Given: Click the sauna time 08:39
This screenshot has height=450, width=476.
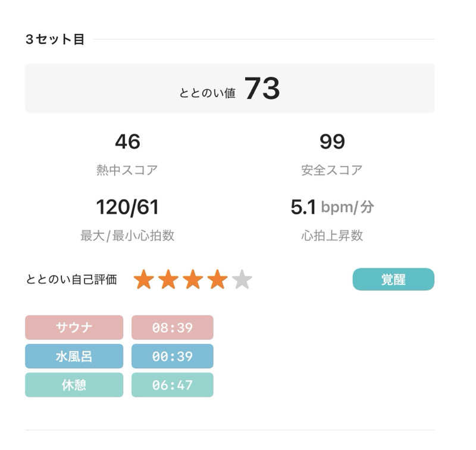Looking at the screenshot, I should pos(172,327).
